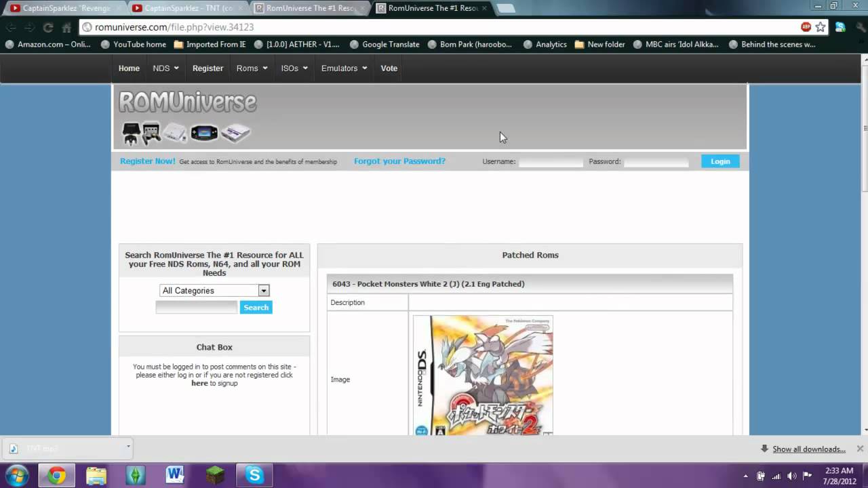The image size is (868, 488).
Task: Click Register in site navigation
Action: (x=208, y=68)
